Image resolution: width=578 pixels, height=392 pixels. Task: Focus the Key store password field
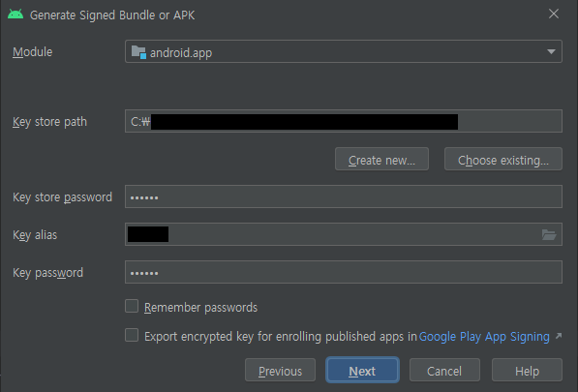click(x=344, y=196)
